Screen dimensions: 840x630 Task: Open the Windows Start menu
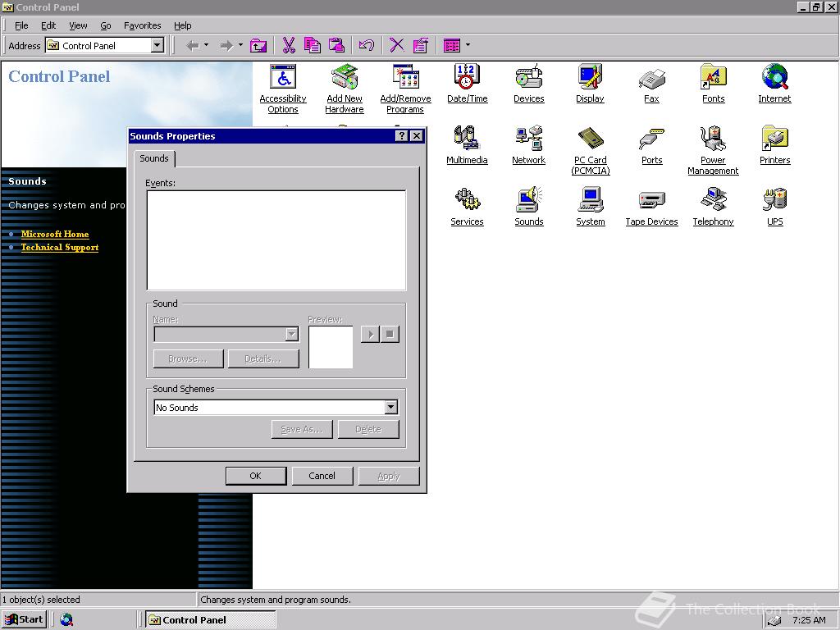(24, 619)
